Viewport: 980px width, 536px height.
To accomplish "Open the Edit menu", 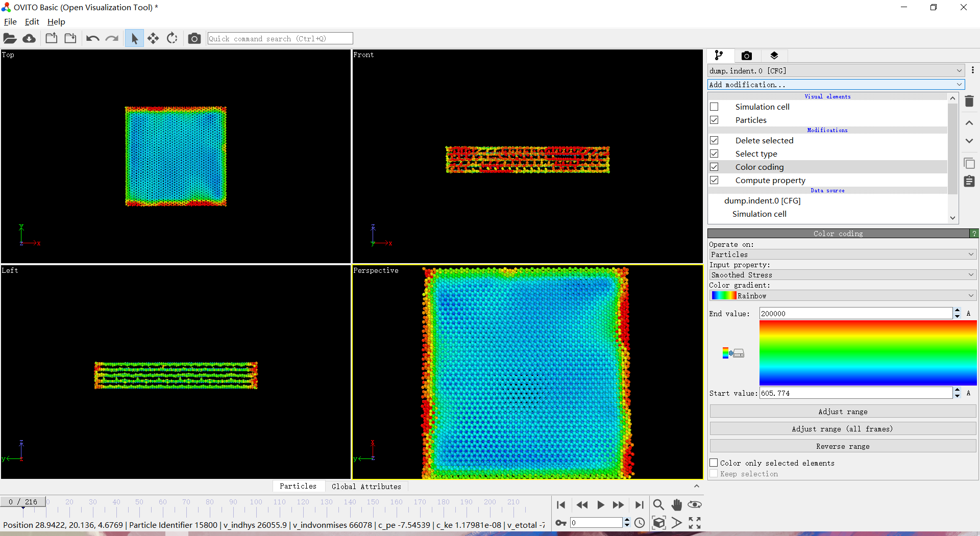I will point(32,22).
